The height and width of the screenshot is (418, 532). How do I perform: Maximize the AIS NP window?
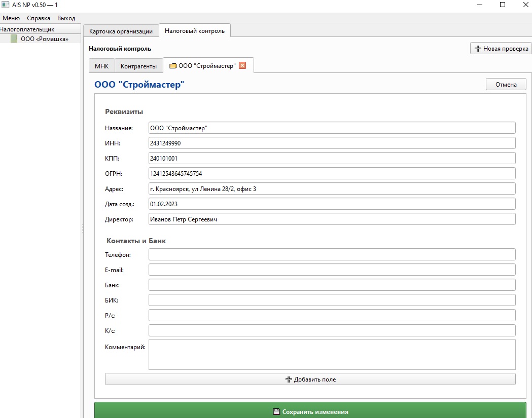pos(503,5)
